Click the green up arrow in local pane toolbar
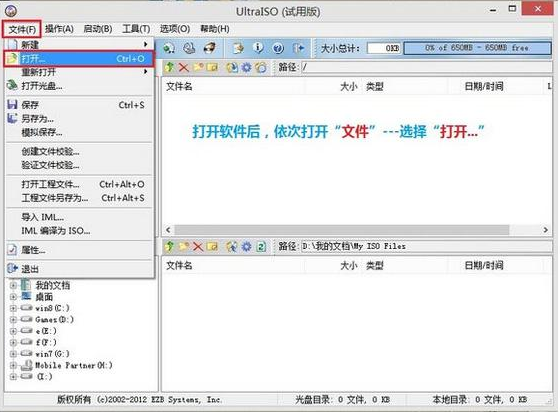 tap(170, 246)
